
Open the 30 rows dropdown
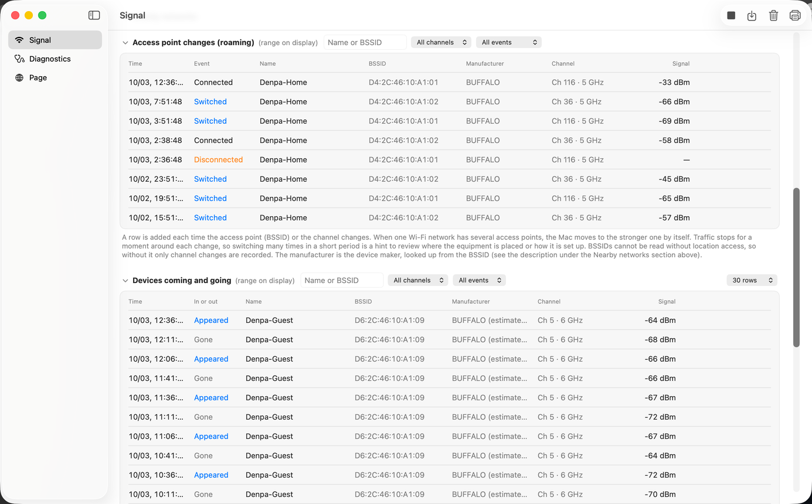click(752, 280)
